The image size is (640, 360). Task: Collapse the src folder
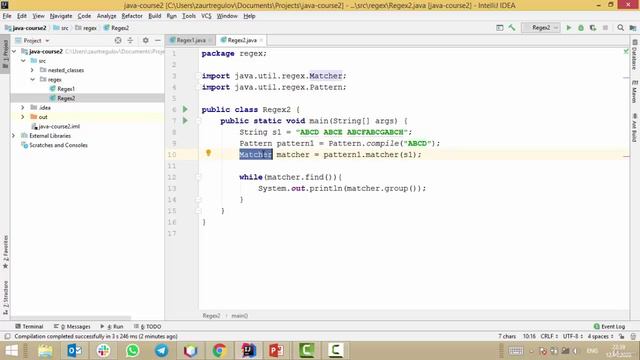click(x=23, y=61)
